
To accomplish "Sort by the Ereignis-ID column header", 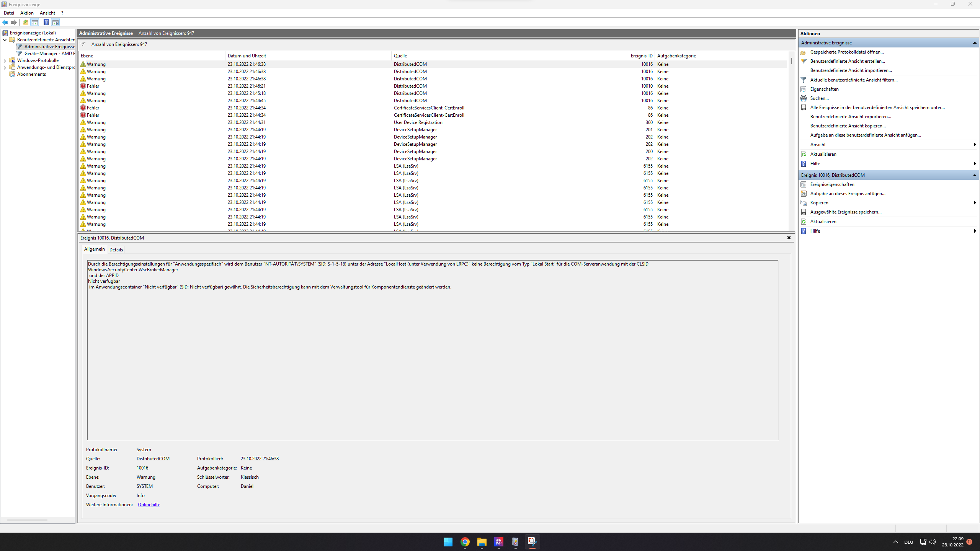I will (x=641, y=56).
